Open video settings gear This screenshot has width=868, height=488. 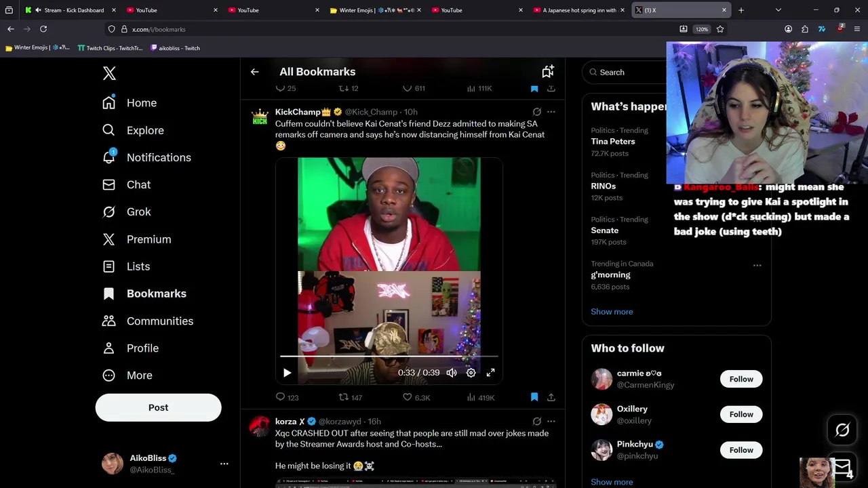coord(471,373)
